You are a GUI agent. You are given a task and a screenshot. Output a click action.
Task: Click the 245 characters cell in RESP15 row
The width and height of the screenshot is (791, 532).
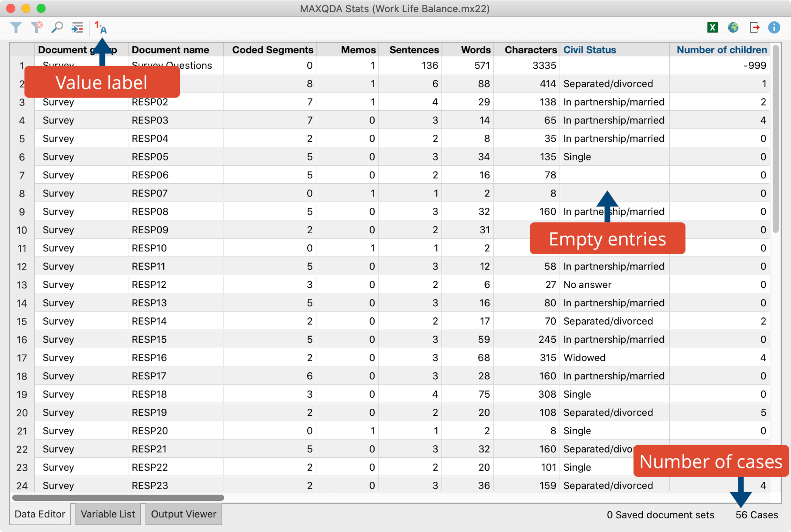coord(526,340)
